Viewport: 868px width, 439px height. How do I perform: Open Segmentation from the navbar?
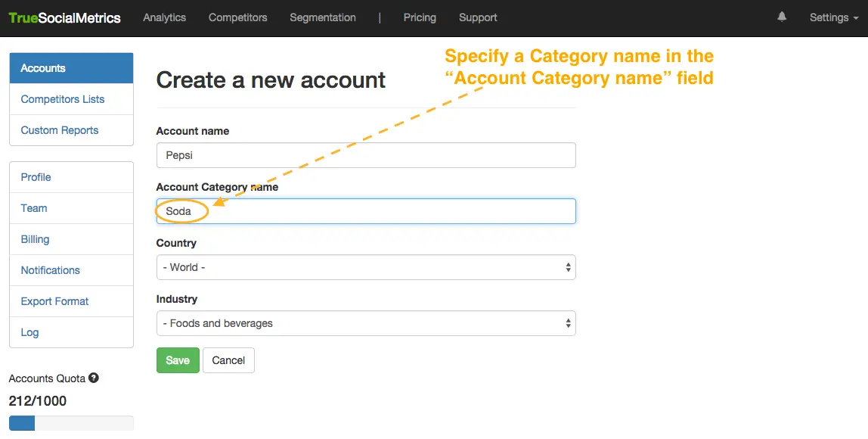(x=322, y=17)
